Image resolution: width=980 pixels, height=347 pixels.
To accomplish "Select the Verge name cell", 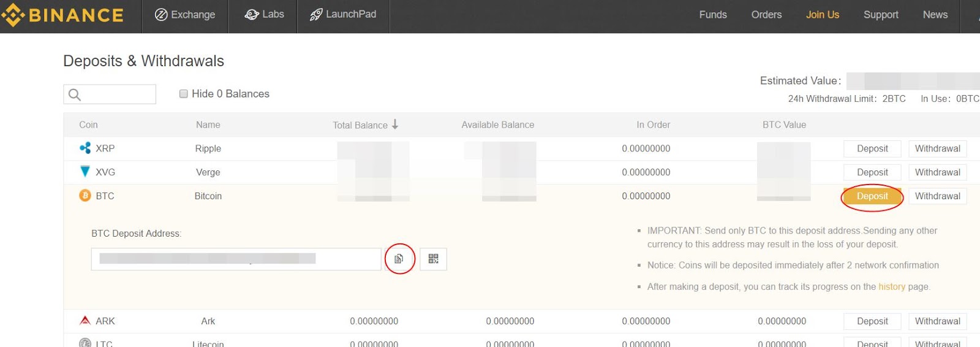I will point(208,172).
